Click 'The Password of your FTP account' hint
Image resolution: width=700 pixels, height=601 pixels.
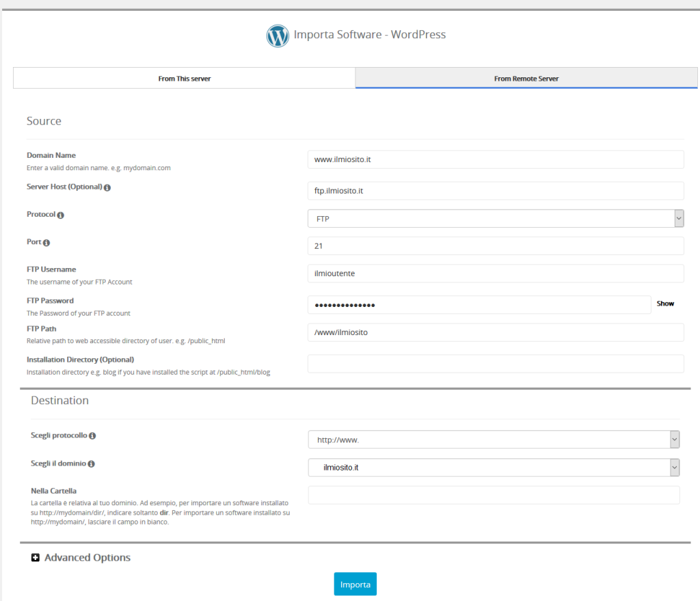[79, 313]
